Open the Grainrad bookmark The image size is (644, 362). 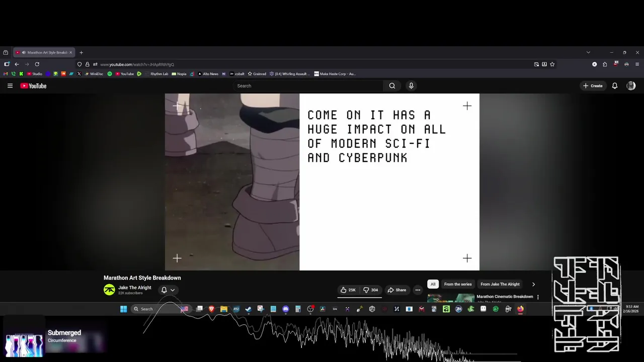pyautogui.click(x=257, y=74)
